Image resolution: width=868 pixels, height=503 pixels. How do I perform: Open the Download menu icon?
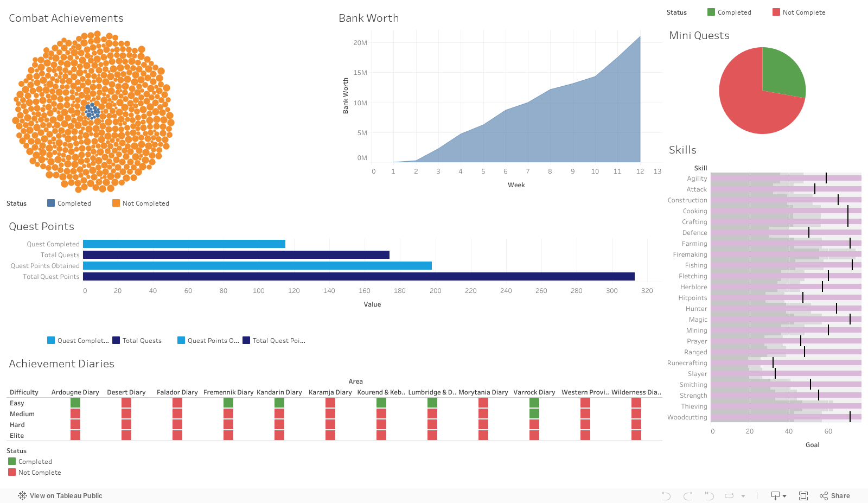point(778,496)
